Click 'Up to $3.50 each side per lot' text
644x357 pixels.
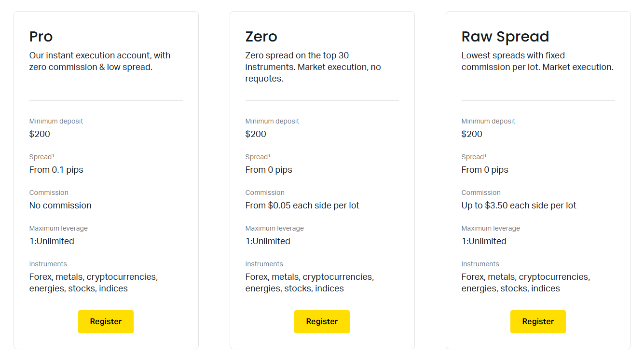coord(519,206)
